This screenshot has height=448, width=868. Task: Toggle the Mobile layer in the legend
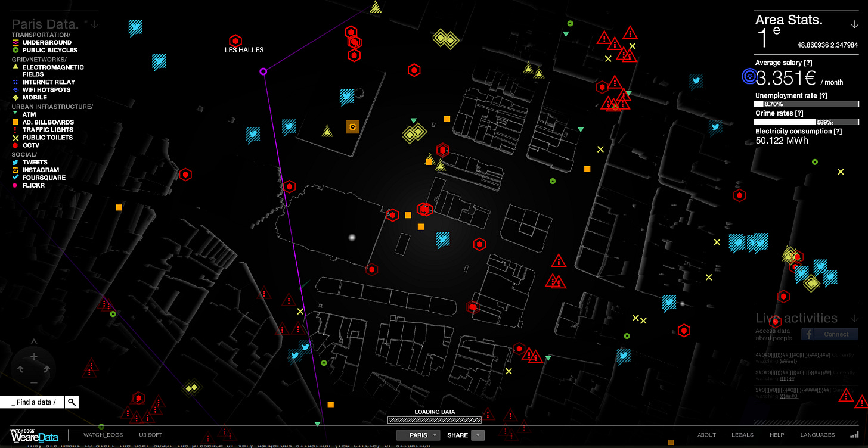pos(29,98)
